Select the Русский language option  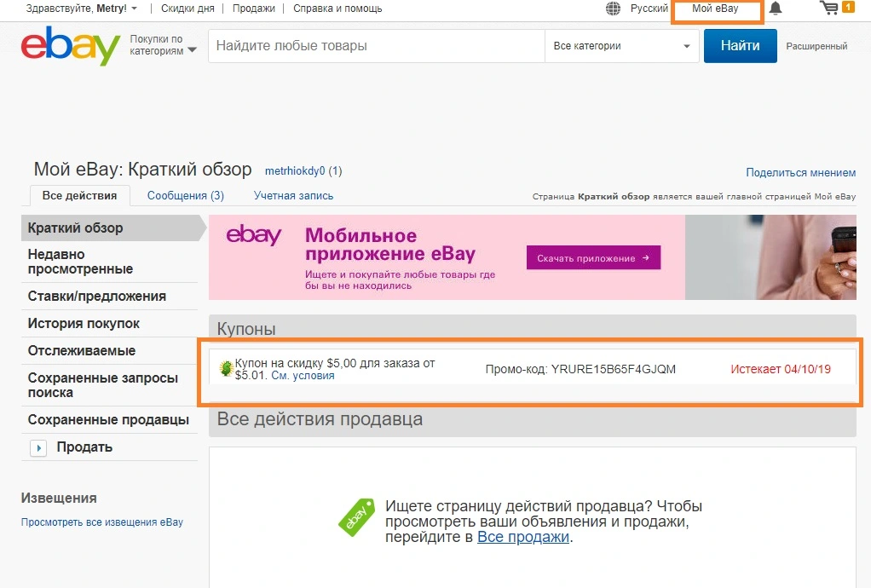click(x=649, y=9)
